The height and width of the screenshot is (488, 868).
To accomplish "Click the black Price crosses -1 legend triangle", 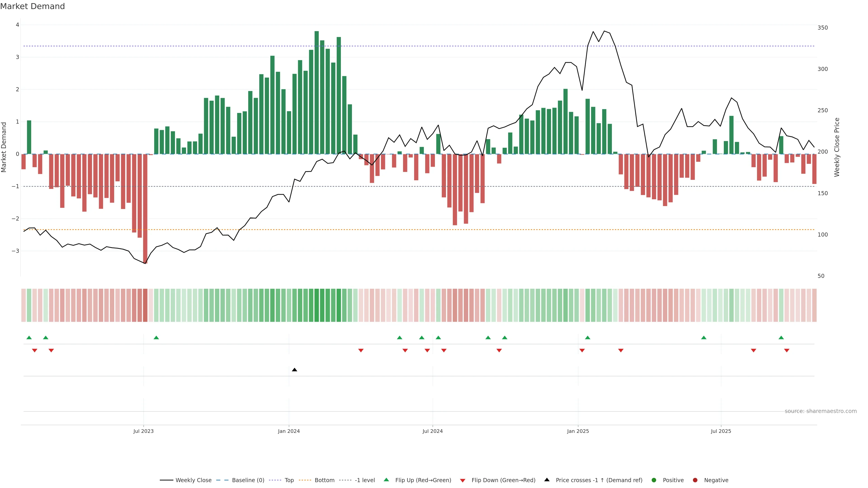I will pyautogui.click(x=547, y=480).
